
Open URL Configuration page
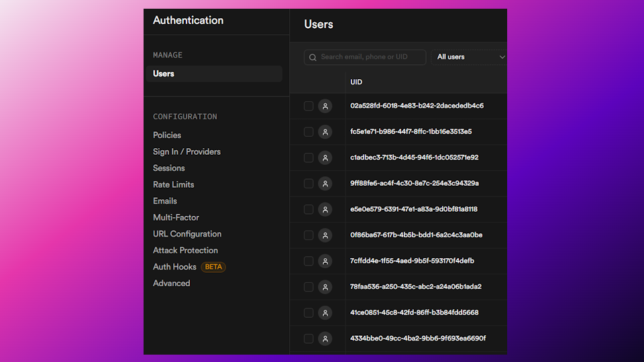[187, 234]
